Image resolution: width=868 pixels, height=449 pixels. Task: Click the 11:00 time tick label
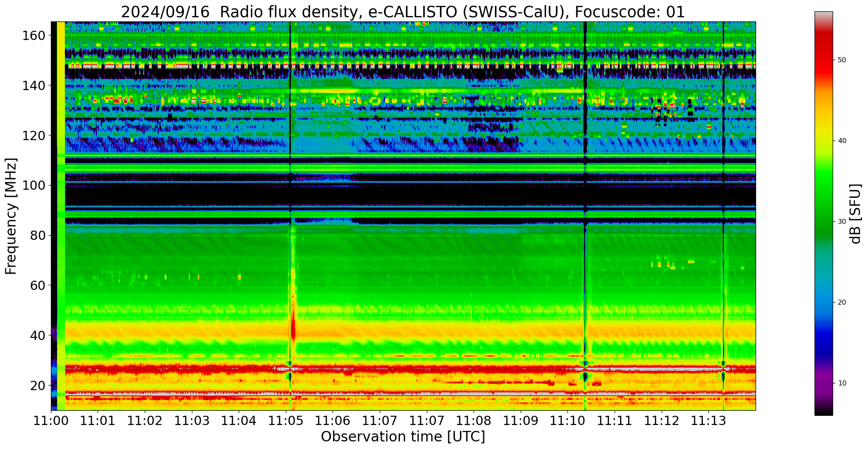pos(51,420)
